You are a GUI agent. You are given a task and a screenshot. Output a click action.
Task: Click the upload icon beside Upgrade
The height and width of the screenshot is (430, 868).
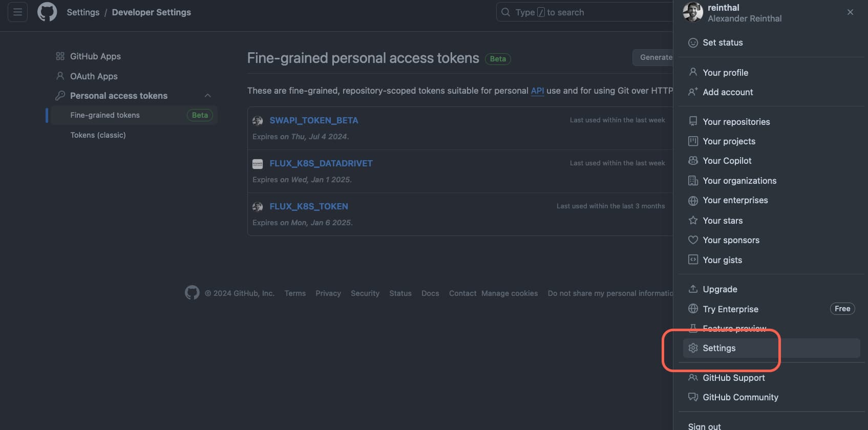tap(693, 289)
